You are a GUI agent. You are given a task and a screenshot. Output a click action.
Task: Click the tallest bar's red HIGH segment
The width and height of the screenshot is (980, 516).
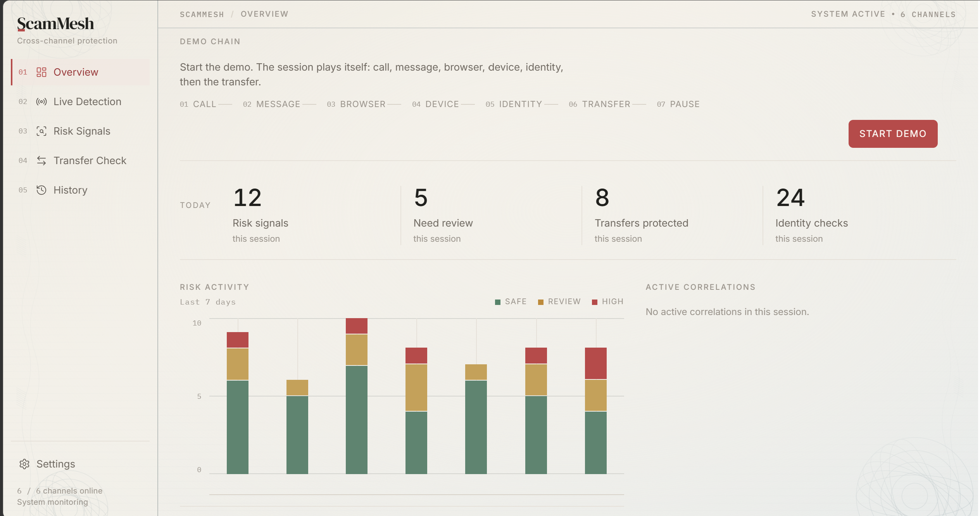(357, 326)
